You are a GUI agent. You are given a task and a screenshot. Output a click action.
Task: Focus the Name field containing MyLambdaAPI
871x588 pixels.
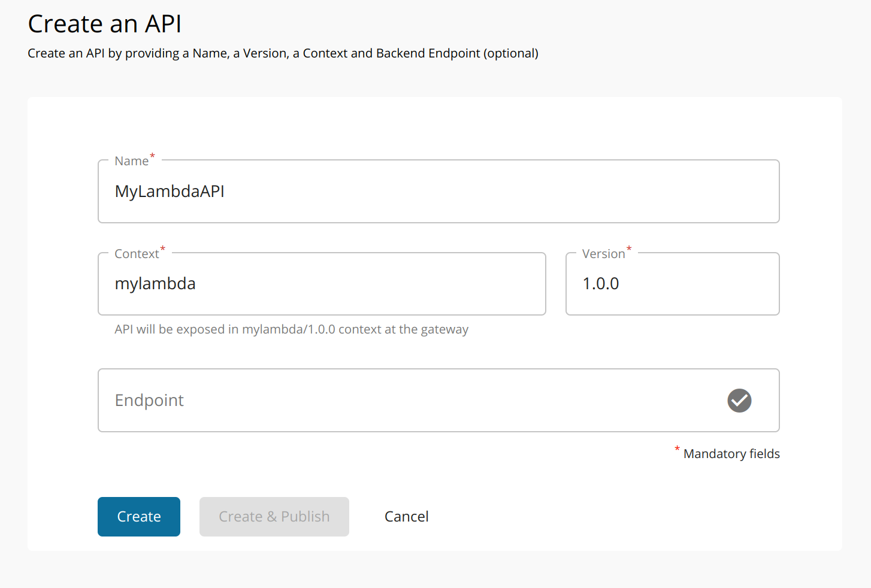coord(419,191)
